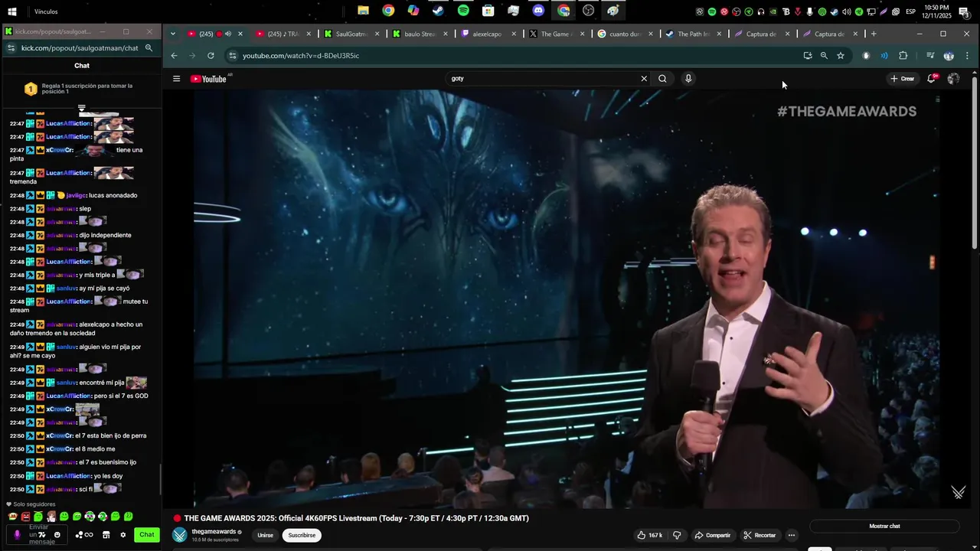The height and width of the screenshot is (551, 980).
Task: Open Steam from the taskbar
Action: tap(438, 11)
